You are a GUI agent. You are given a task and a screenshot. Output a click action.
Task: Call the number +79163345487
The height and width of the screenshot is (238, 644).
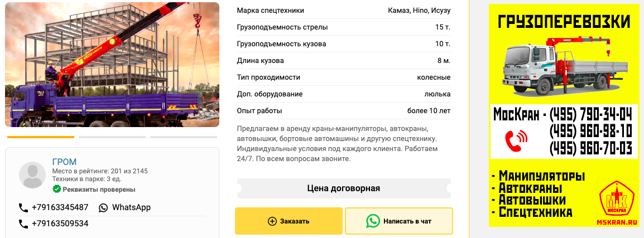pos(60,208)
